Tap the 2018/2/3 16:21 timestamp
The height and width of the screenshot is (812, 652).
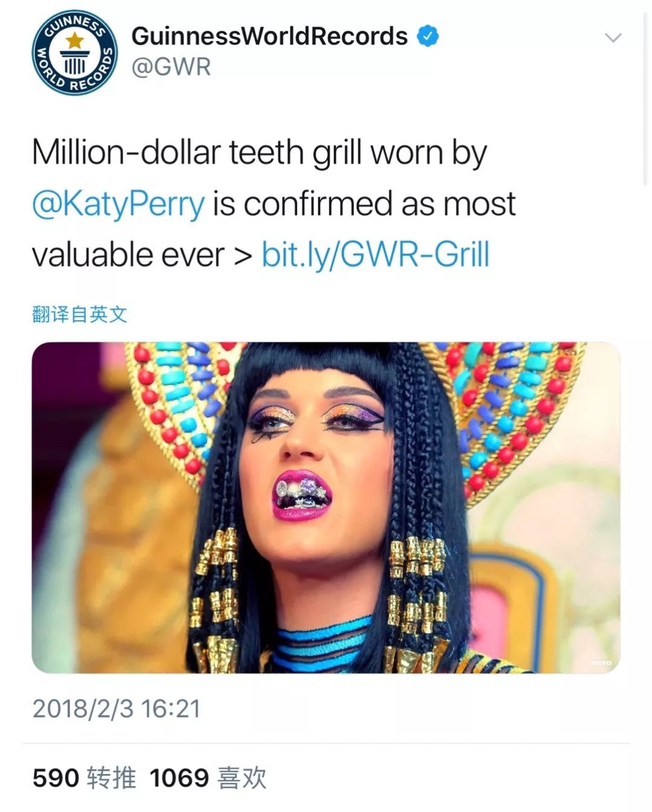(x=116, y=709)
